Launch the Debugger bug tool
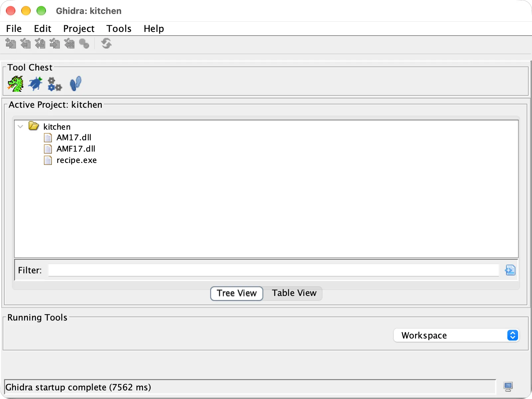This screenshot has height=399, width=532. [x=35, y=84]
